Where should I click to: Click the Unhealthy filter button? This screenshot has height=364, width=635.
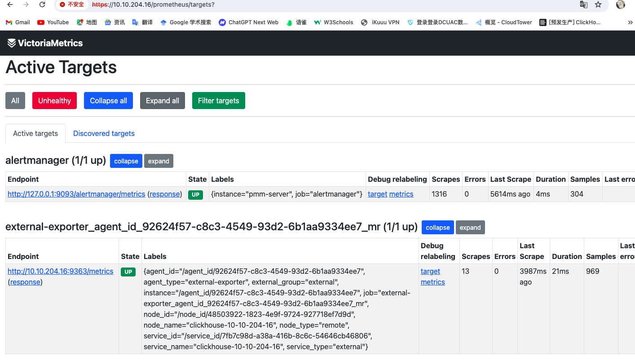pyautogui.click(x=54, y=101)
